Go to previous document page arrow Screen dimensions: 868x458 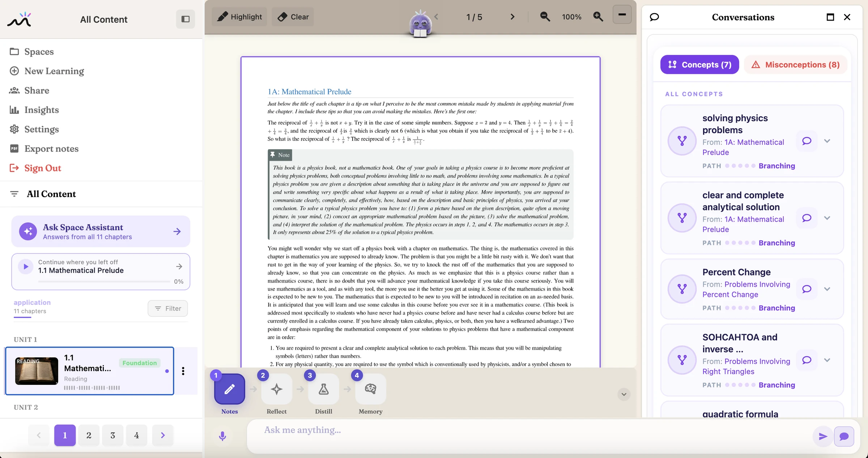pyautogui.click(x=436, y=17)
